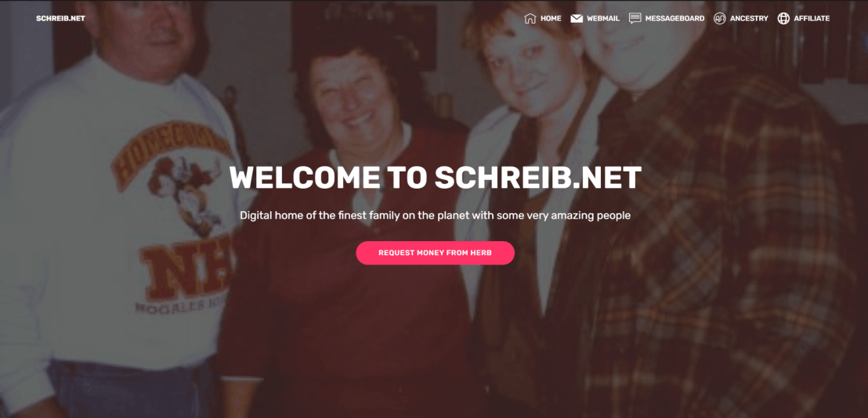The image size is (868, 418).
Task: Click the Welcome to Schreib.net heading
Action: 435,178
